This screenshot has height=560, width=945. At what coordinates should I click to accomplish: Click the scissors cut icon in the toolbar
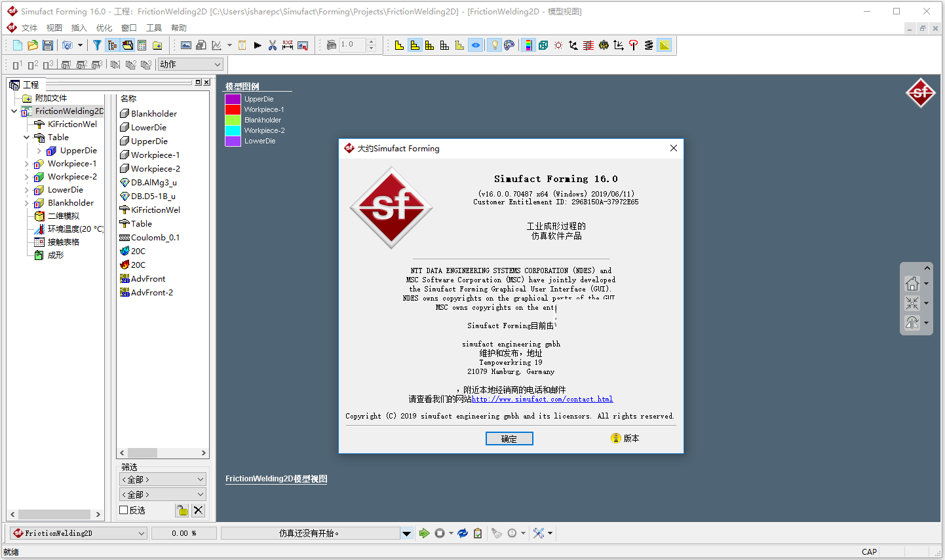[273, 45]
